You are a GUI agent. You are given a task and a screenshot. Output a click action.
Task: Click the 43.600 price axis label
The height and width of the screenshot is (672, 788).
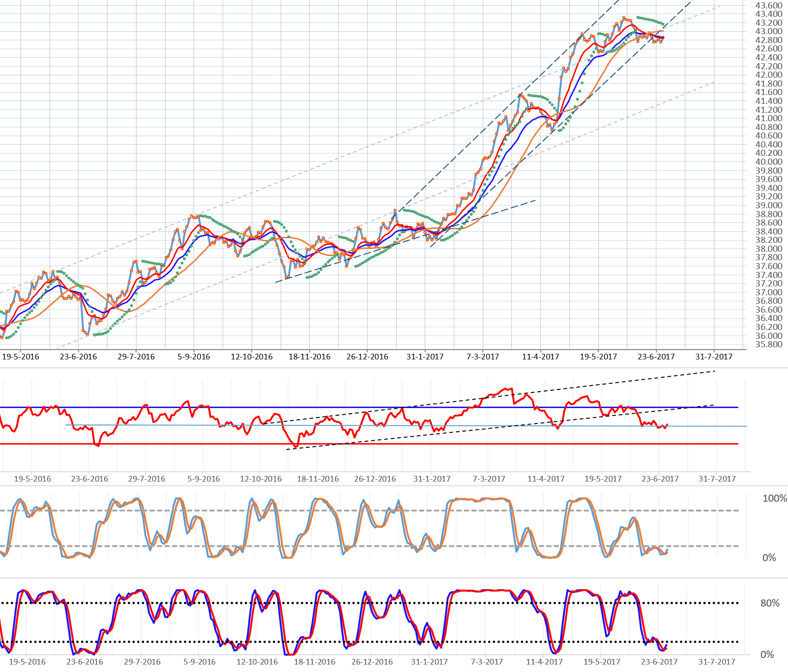[x=769, y=6]
